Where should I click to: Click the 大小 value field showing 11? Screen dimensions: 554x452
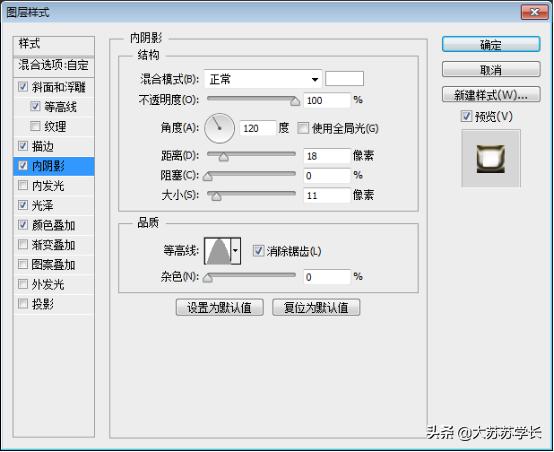pos(327,195)
